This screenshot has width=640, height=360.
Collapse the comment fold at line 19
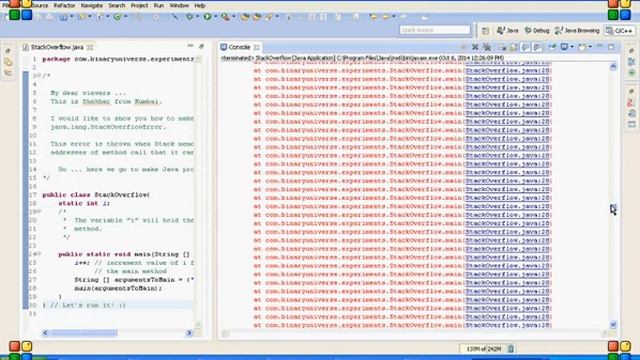(40, 211)
